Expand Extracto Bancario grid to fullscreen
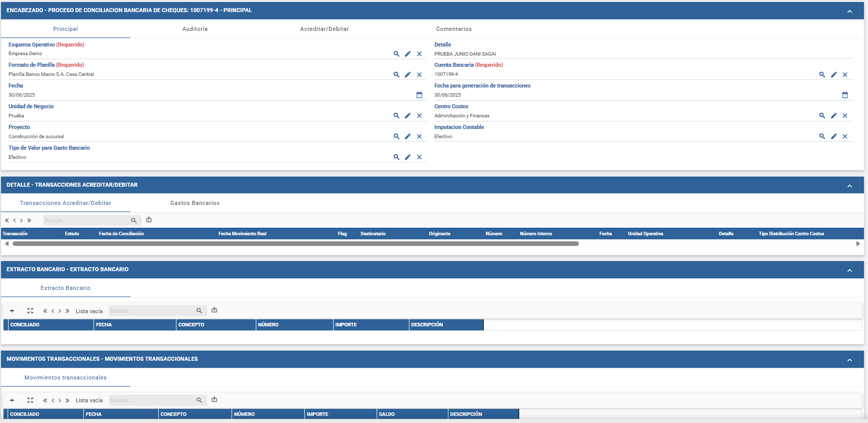 click(x=30, y=311)
